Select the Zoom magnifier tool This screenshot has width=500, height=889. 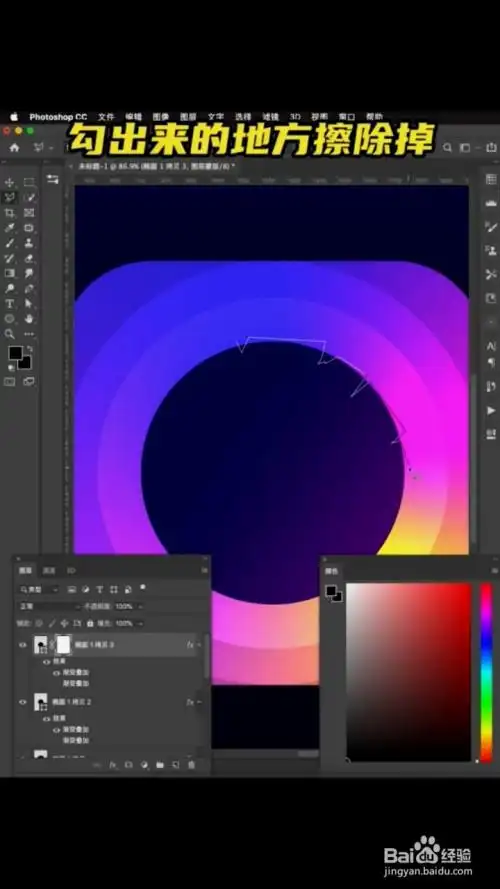pos(10,334)
